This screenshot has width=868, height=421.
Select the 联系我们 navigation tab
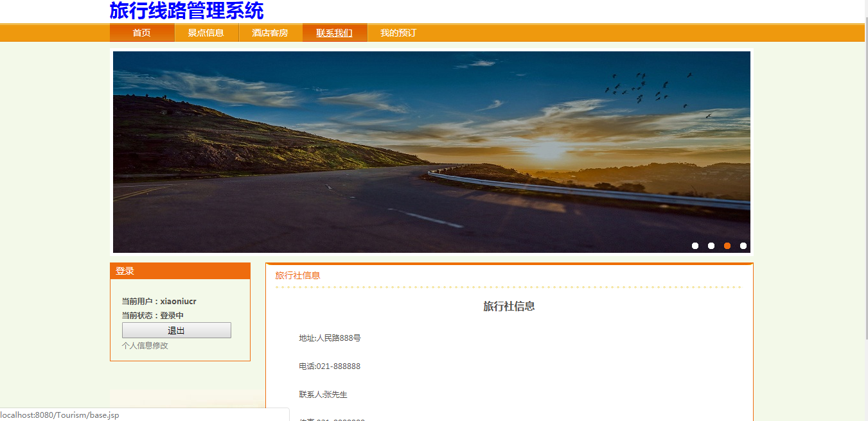pos(335,33)
